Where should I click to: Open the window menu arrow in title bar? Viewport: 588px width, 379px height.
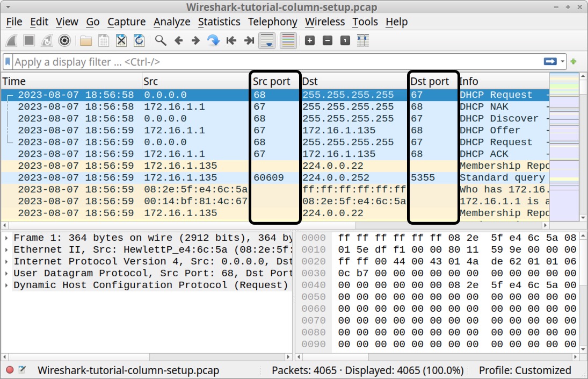(8, 7)
